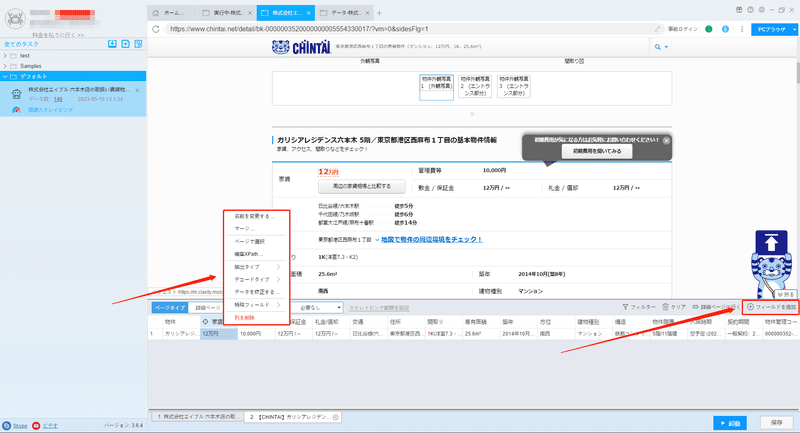The height and width of the screenshot is (433, 800).
Task: Click the 料金を払うに行く link
Action: [x=58, y=35]
